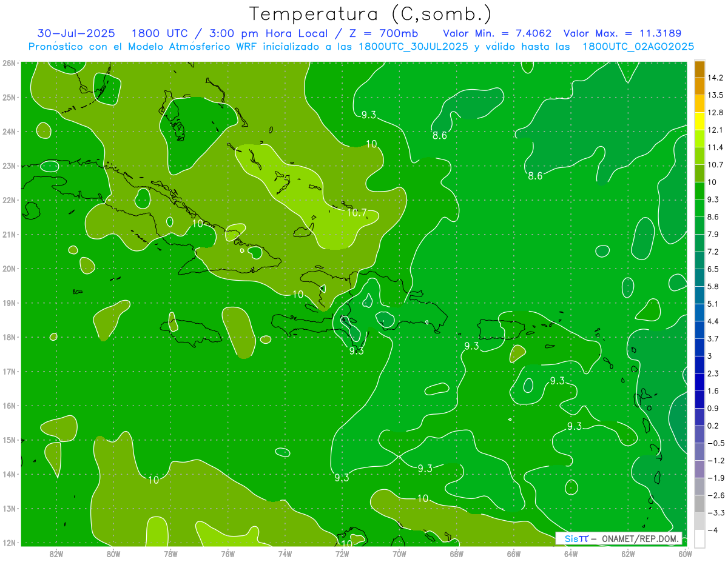Click the 62W longitude axis label

pos(629,554)
